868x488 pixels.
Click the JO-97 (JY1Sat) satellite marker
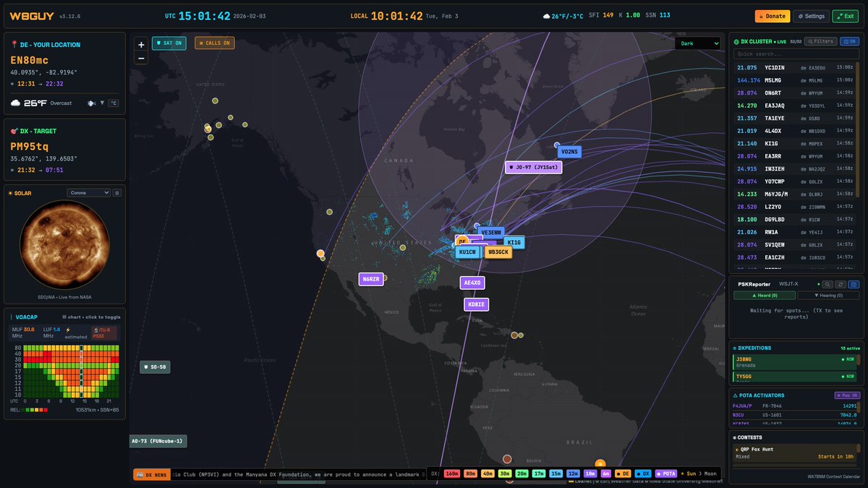pyautogui.click(x=533, y=167)
